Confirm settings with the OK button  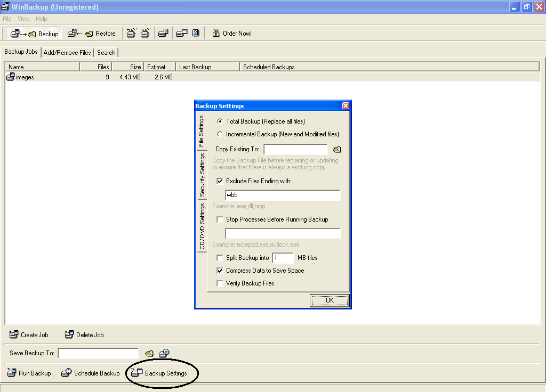pyautogui.click(x=329, y=300)
